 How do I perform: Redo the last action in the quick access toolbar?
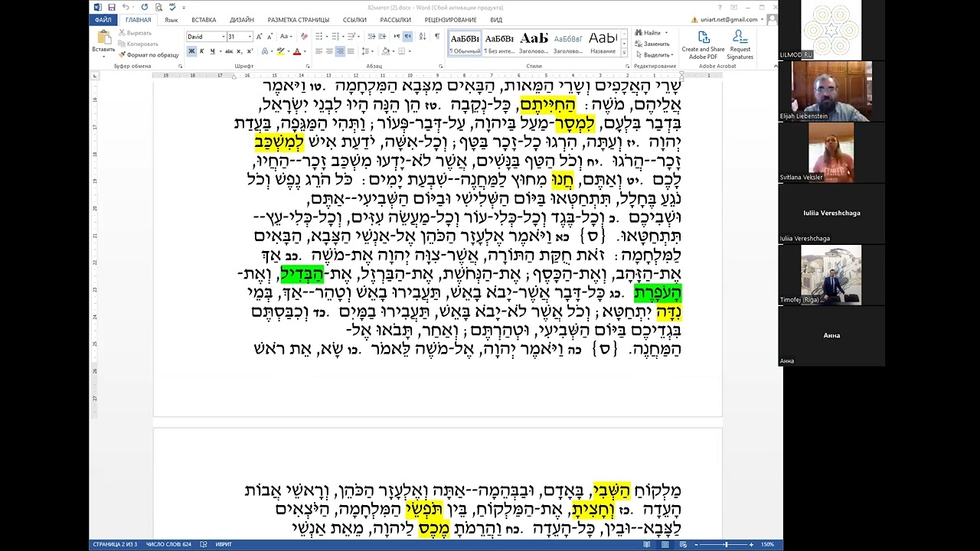pos(145,8)
